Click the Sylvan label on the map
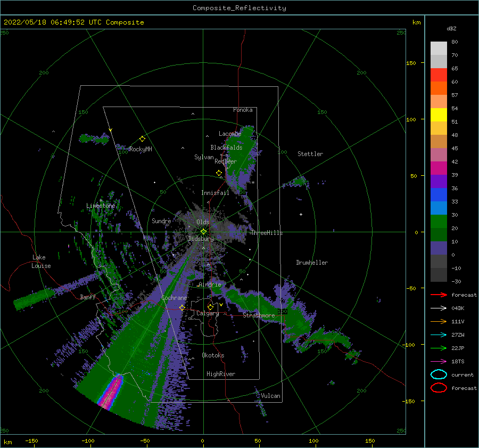479x448 pixels. [x=204, y=157]
